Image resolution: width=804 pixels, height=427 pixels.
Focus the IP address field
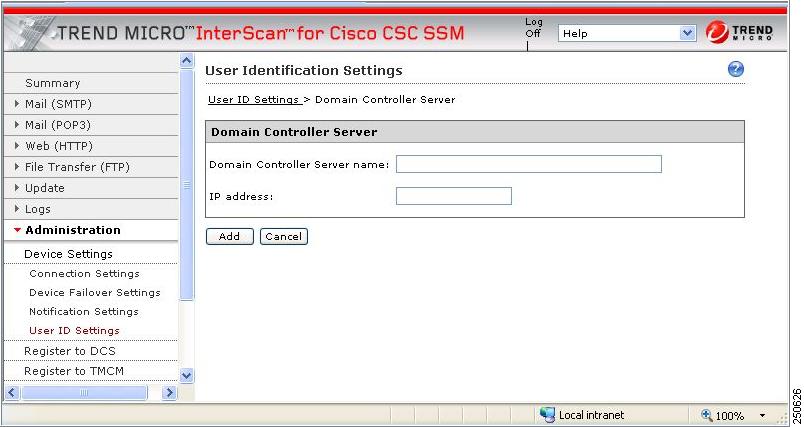(x=454, y=196)
